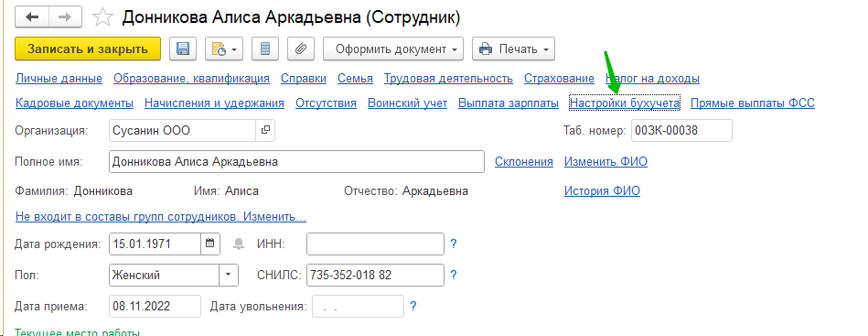Open the Оформить документ dropdown
Image resolution: width=868 pixels, height=336 pixels.
point(393,49)
